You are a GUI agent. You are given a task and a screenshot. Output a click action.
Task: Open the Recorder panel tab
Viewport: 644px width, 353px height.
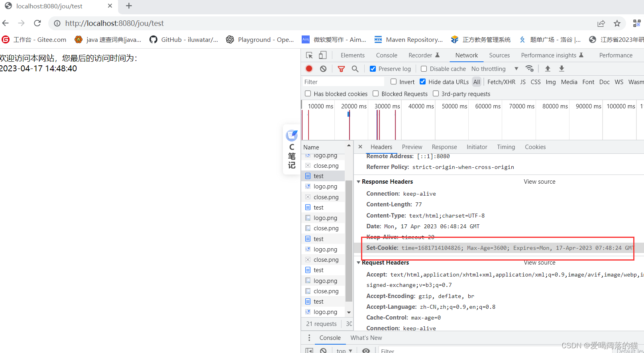click(424, 55)
